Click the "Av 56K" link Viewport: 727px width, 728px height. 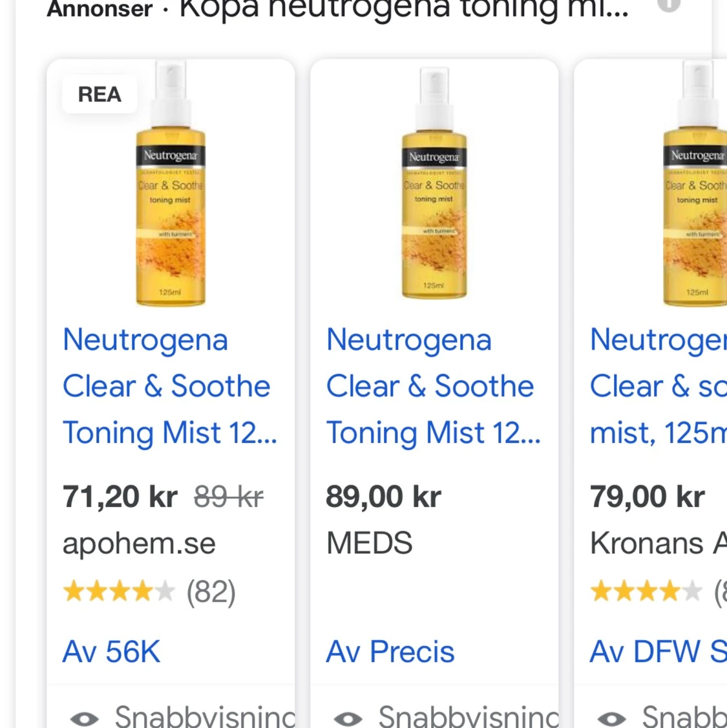pyautogui.click(x=111, y=652)
